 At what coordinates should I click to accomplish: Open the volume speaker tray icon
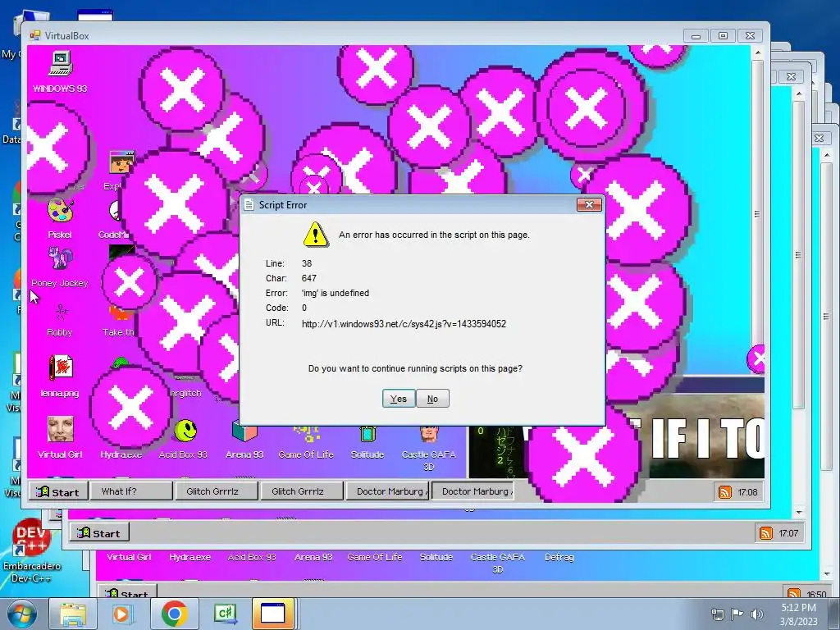756,614
